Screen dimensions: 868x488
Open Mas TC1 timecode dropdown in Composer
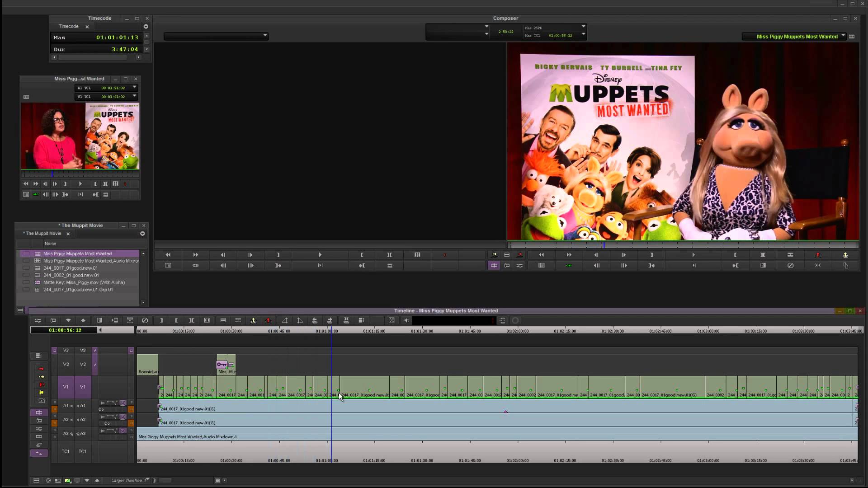(583, 34)
